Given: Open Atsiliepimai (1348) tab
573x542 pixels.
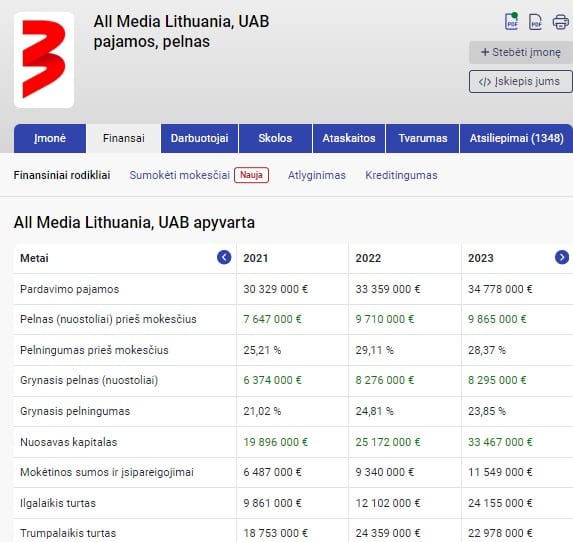Looking at the screenshot, I should pyautogui.click(x=516, y=138).
